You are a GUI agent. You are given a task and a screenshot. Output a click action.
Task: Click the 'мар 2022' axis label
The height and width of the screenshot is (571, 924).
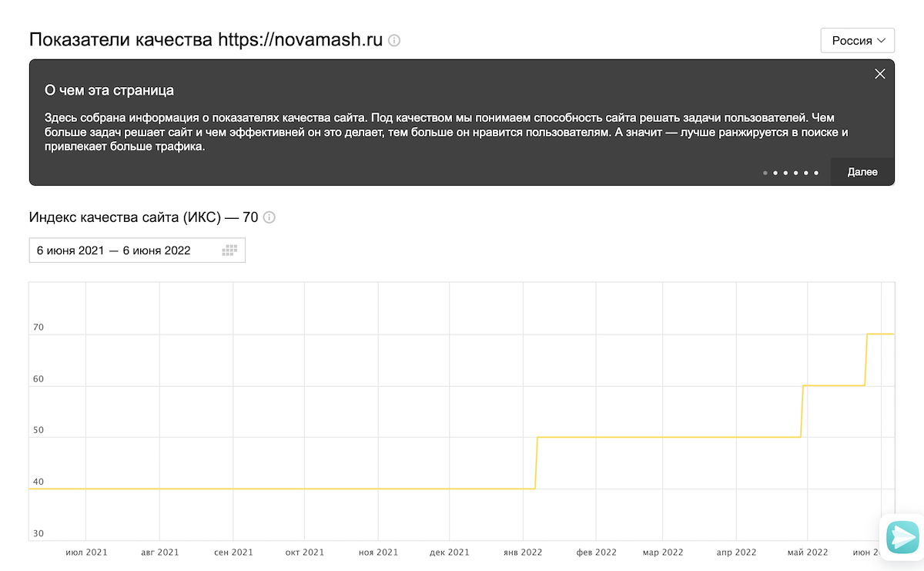[x=662, y=553]
